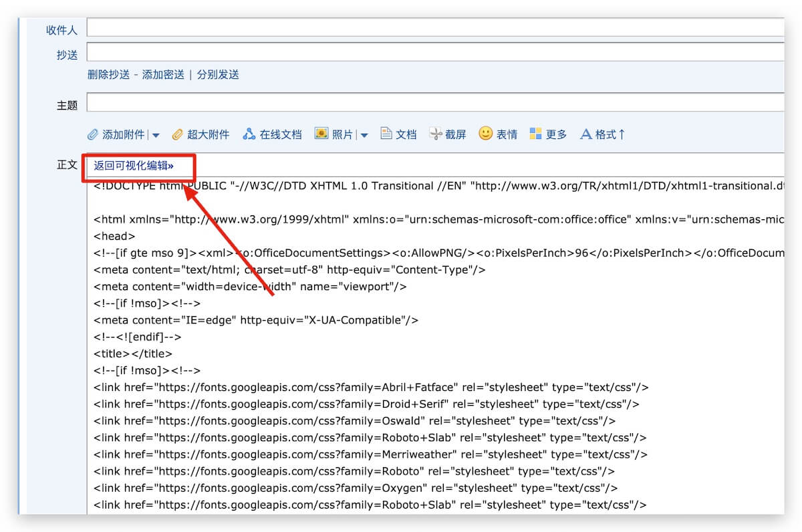
Task: Open the 表情 smiley emoji picker
Action: 486,134
